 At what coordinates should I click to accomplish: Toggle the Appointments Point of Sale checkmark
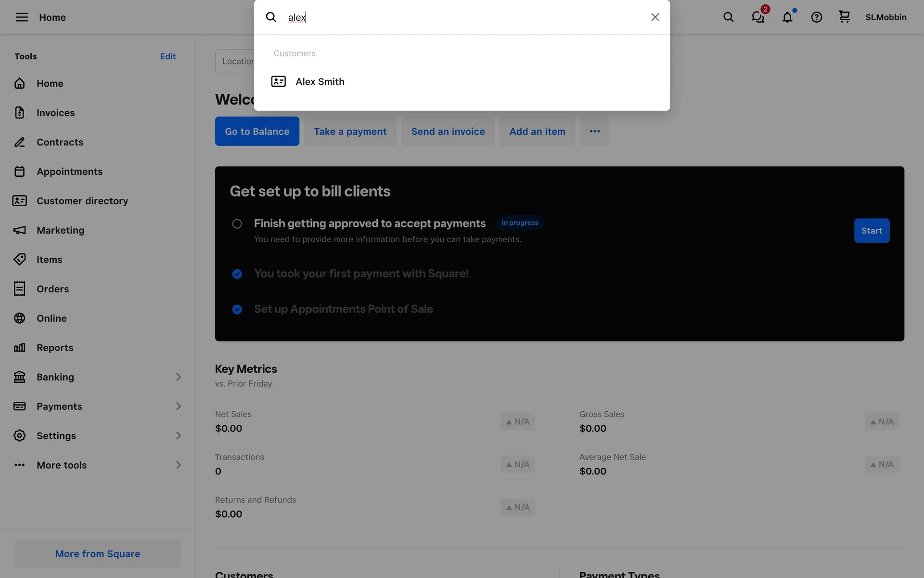point(237,309)
